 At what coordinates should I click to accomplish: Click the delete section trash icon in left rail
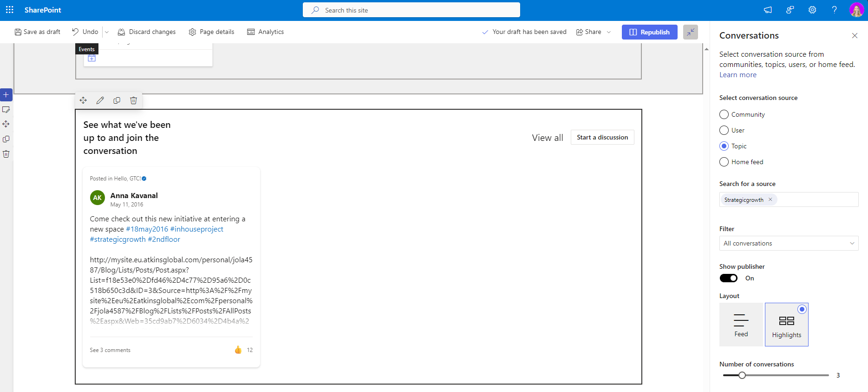6,154
